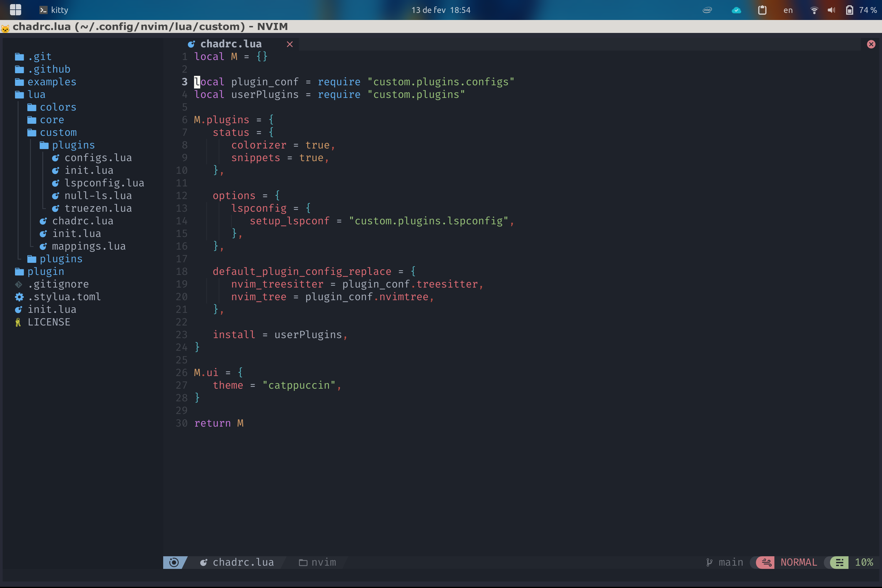This screenshot has height=588, width=882.
Task: Click the Neovim icon on the chadrc.lua tab
Action: point(191,44)
